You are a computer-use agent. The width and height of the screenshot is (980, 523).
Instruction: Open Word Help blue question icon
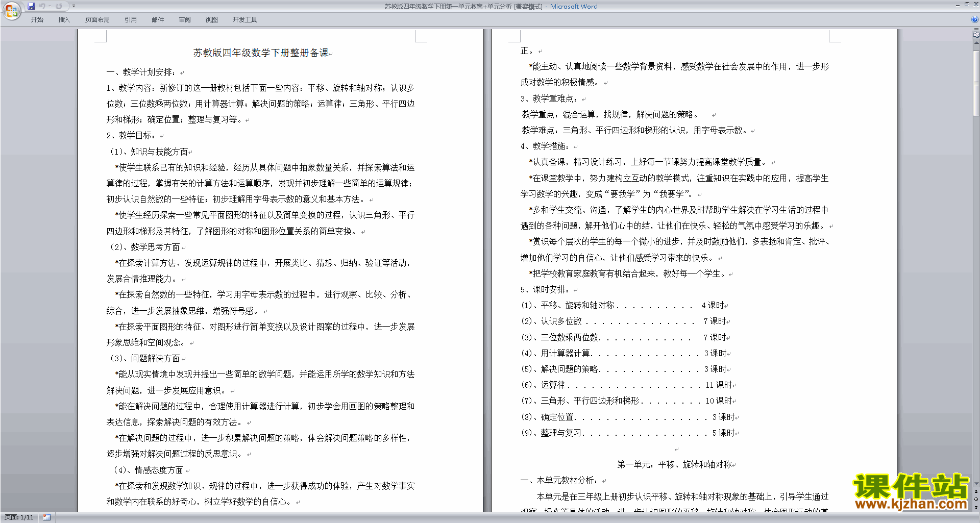975,20
